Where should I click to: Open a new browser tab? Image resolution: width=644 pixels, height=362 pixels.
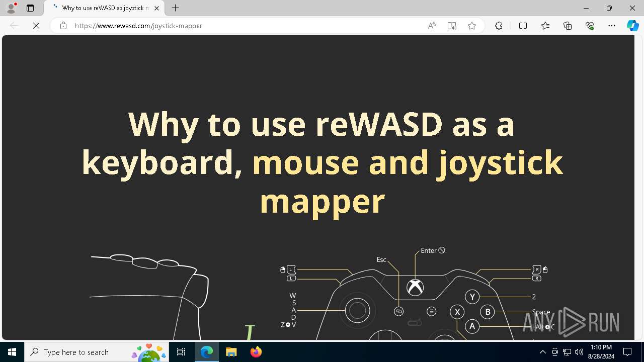[x=175, y=8]
